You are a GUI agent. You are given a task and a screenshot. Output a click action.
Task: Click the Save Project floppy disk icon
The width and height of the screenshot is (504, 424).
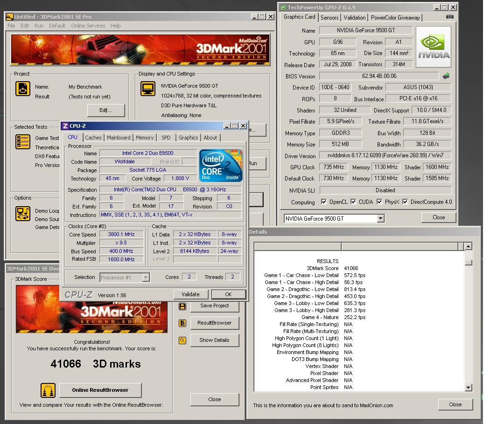pos(182,306)
